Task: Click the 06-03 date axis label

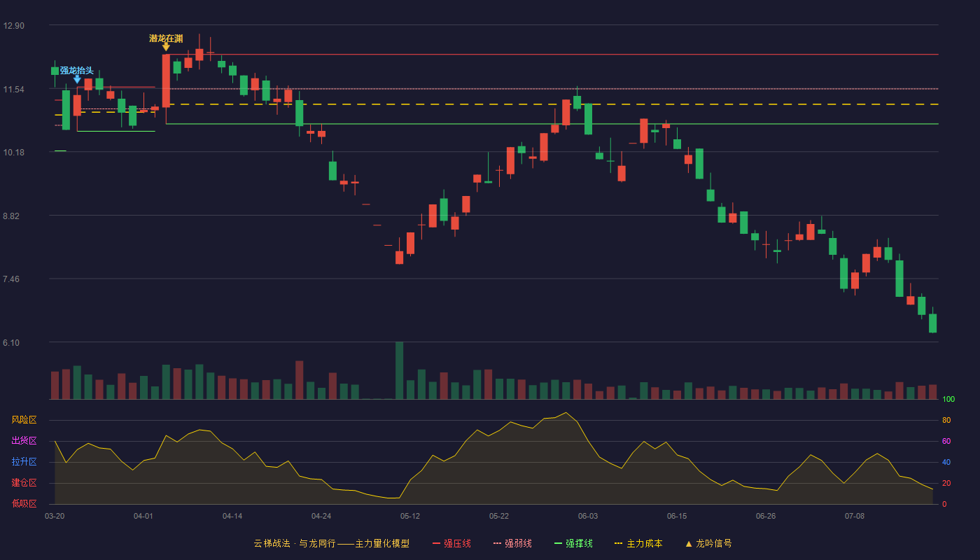Action: tap(588, 516)
